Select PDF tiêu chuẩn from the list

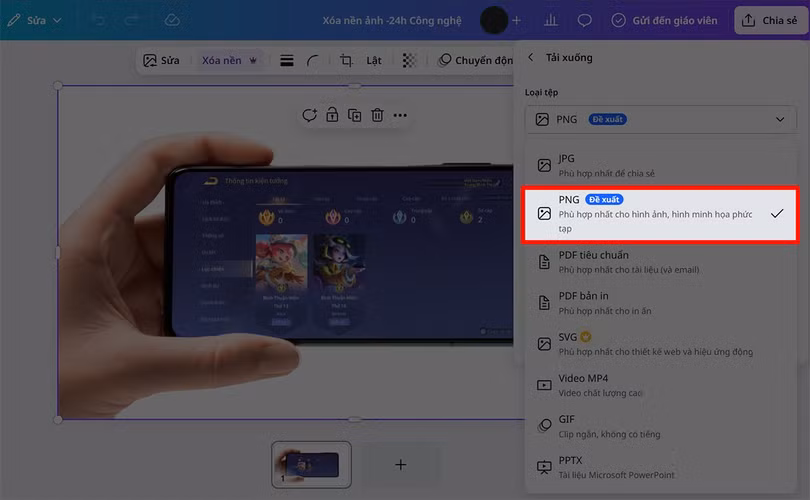[x=660, y=262]
